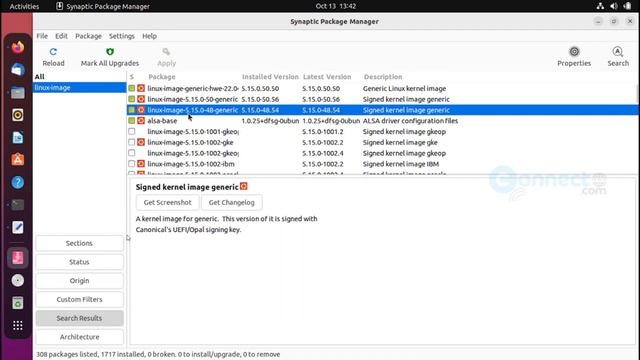Select the linux-image-5.15.0-50-generic package name
Viewport: 640px width, 360px height.
coord(193,99)
